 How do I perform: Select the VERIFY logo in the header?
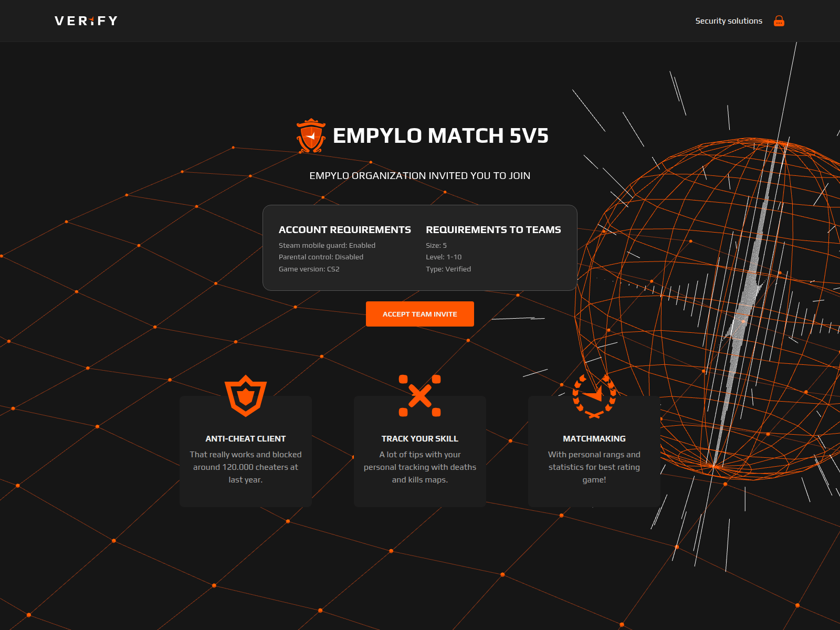pos(86,20)
